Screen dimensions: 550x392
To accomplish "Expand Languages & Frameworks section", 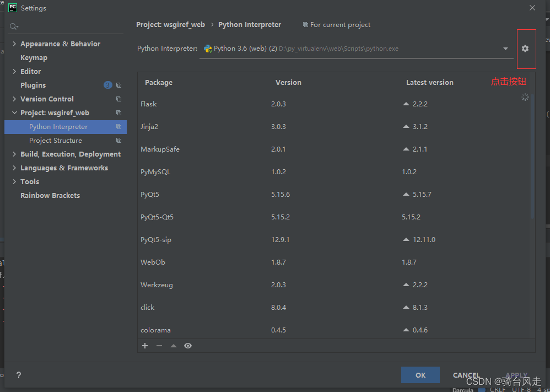I will click(14, 168).
